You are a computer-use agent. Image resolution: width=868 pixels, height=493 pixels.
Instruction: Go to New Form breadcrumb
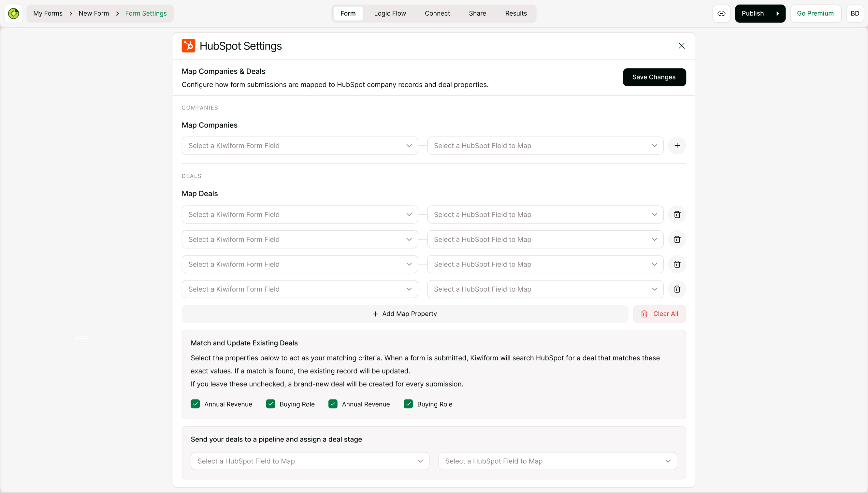94,14
